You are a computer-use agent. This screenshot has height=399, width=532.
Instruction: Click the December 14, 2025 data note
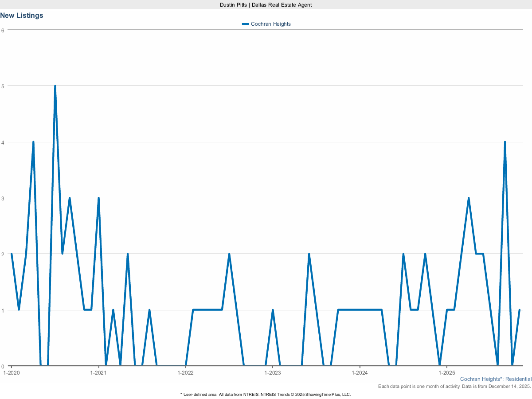coord(454,386)
